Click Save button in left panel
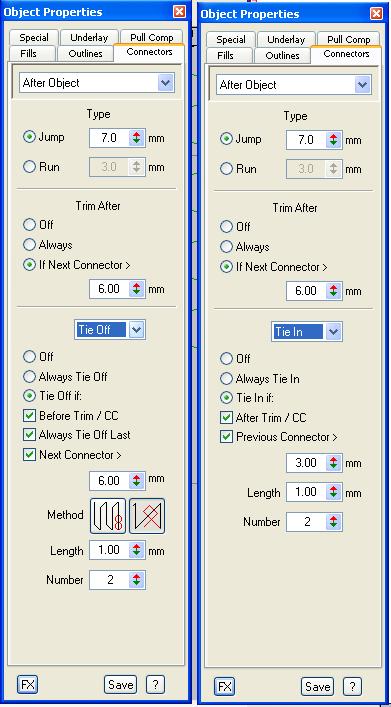This screenshot has width=391, height=707. 120,685
